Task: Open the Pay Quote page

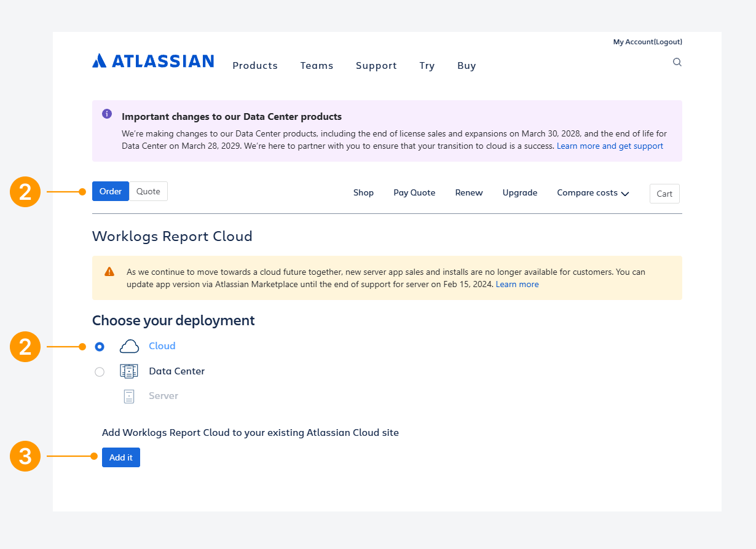Action: [x=414, y=193]
